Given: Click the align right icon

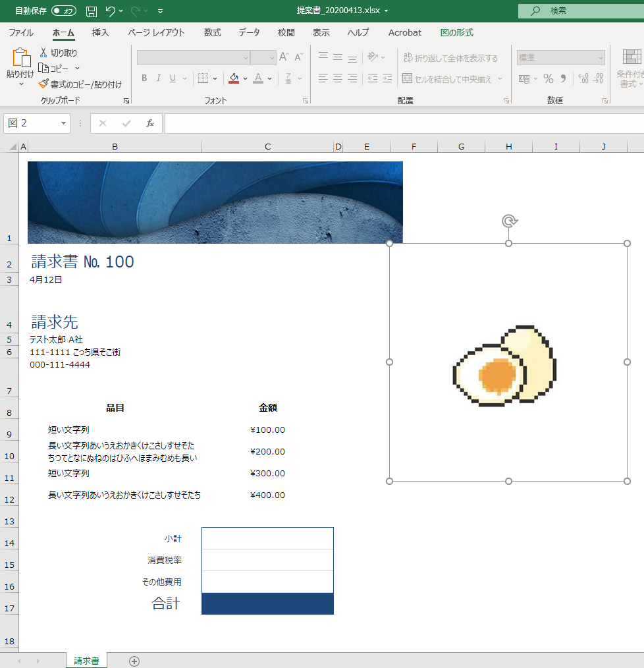Looking at the screenshot, I should [352, 78].
